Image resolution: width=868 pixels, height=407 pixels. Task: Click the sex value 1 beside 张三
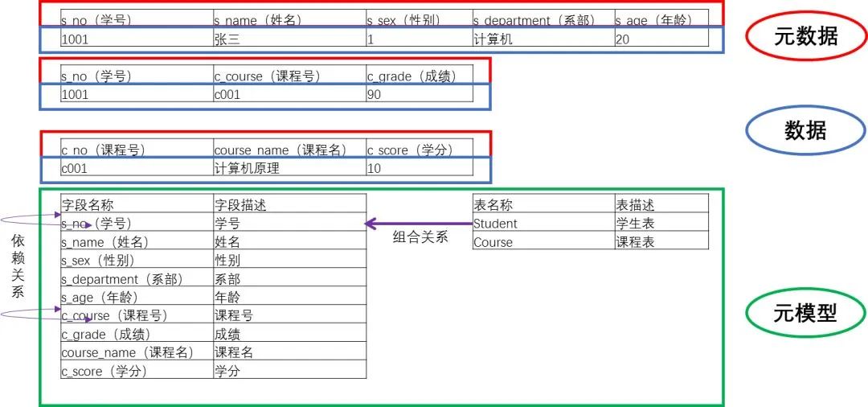[420, 37]
